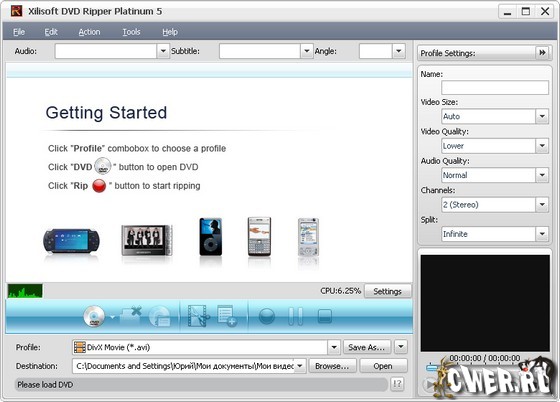Click the Get disc info toolbar icon
560x402 pixels.
point(160,316)
